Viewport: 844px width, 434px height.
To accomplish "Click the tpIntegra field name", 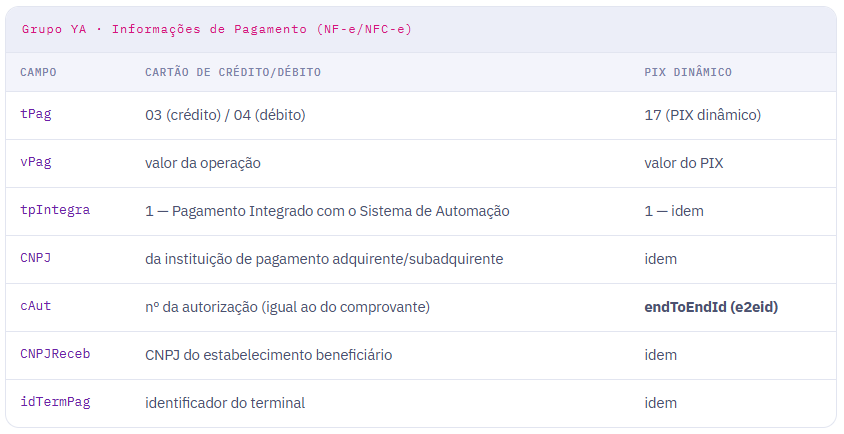I will 55,211.
